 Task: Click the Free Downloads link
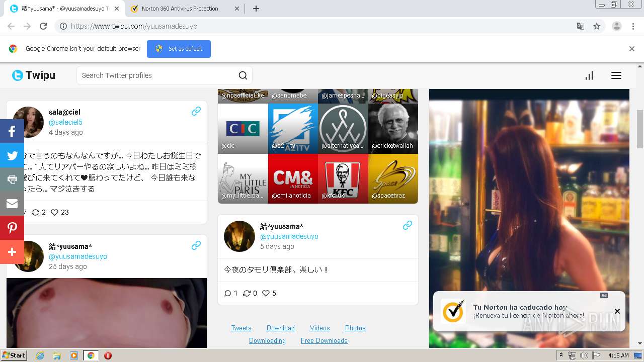coord(324,340)
